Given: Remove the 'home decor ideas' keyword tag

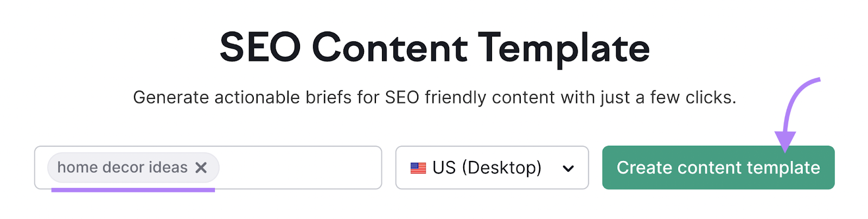Looking at the screenshot, I should [201, 167].
